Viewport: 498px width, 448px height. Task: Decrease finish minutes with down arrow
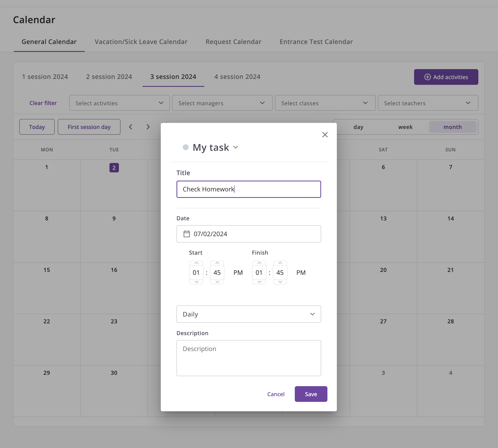[280, 282]
